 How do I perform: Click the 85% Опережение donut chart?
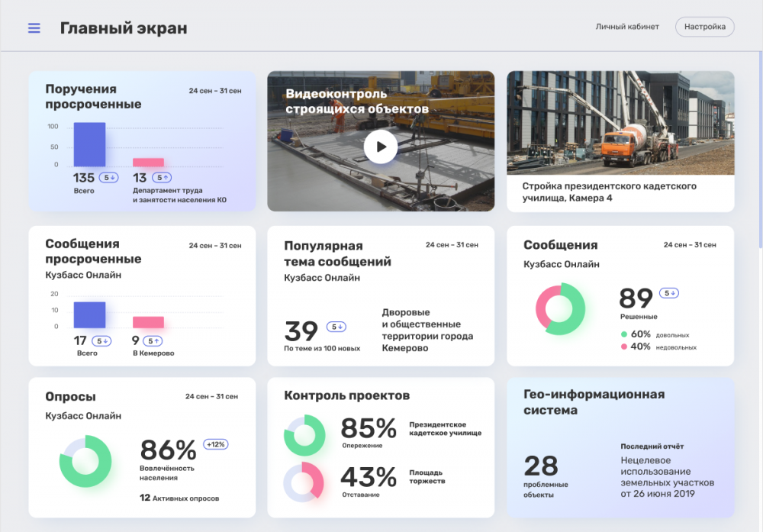pyautogui.click(x=304, y=435)
